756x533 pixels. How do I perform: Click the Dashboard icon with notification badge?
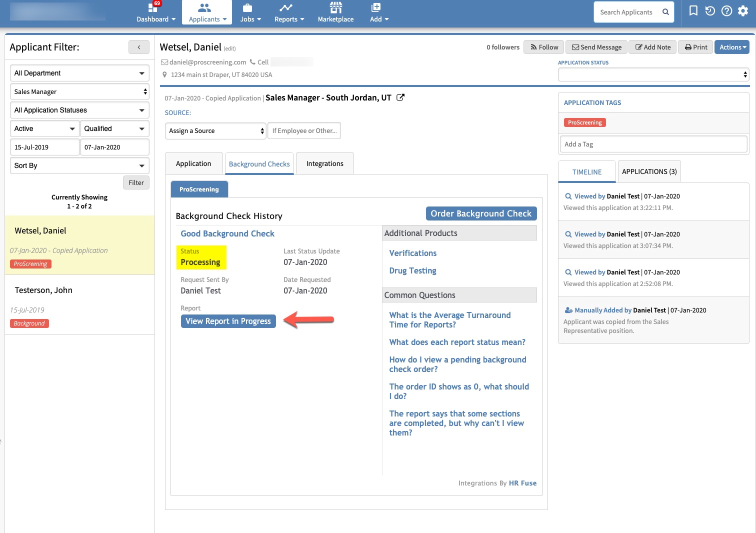point(153,8)
